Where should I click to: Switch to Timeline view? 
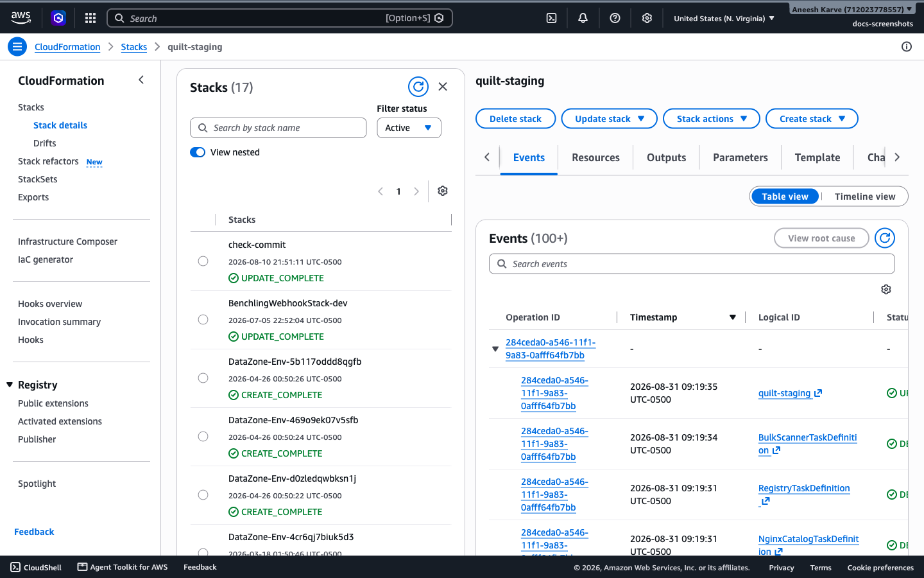[x=864, y=197]
